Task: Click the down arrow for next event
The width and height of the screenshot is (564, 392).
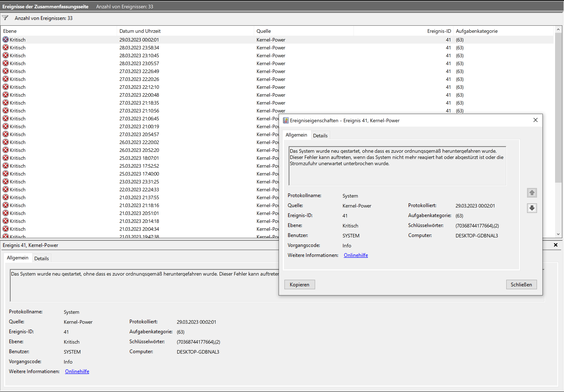Action: [x=532, y=208]
